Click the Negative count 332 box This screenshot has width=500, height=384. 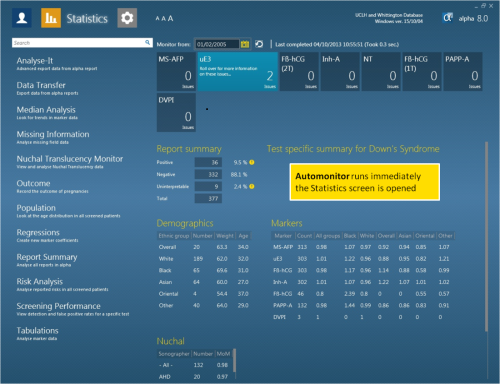(x=208, y=174)
